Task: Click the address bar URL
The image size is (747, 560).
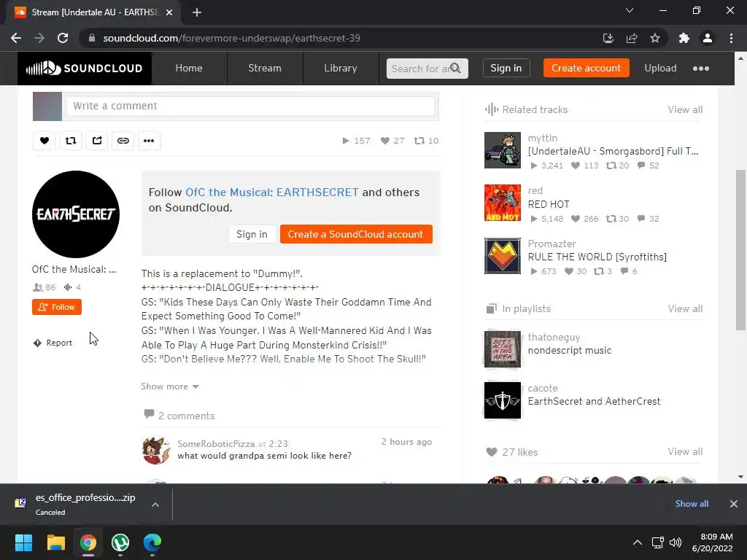Action: tap(231, 38)
